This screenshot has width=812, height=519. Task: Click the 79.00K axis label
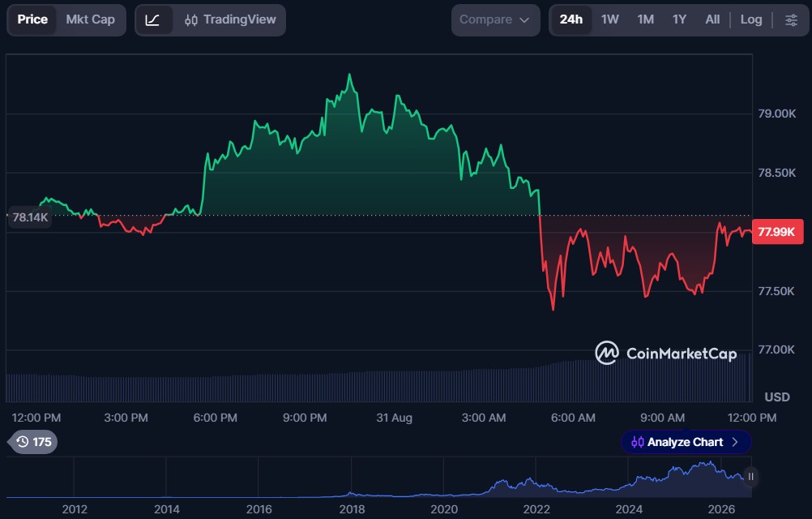point(777,114)
